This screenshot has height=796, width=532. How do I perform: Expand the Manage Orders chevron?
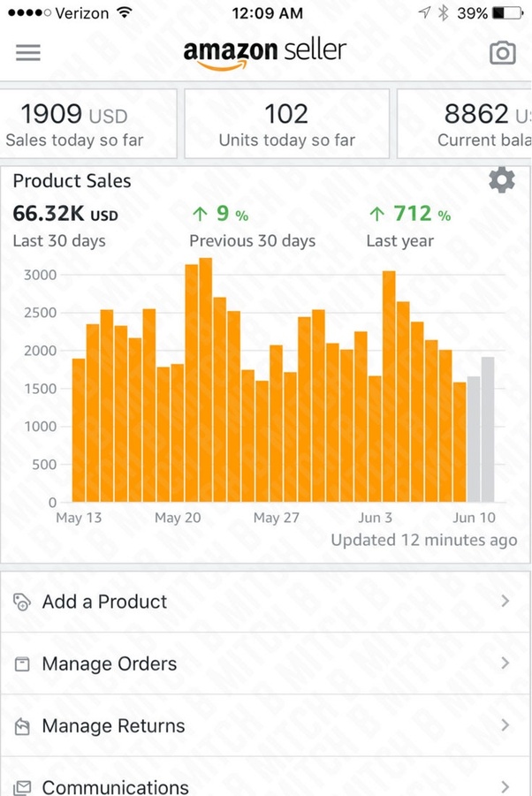[x=505, y=663]
